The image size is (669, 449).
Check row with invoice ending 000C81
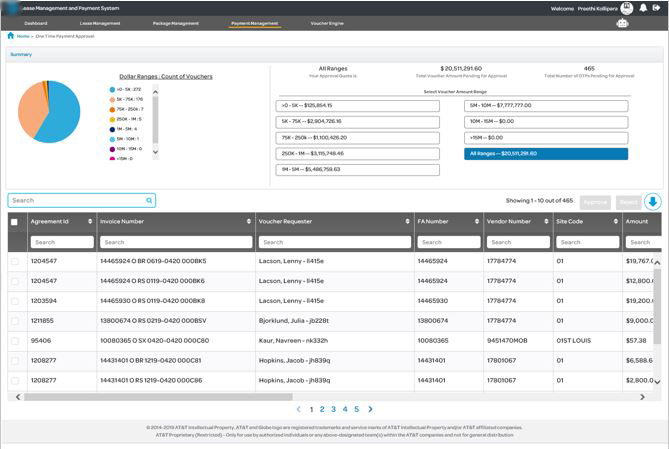15,361
